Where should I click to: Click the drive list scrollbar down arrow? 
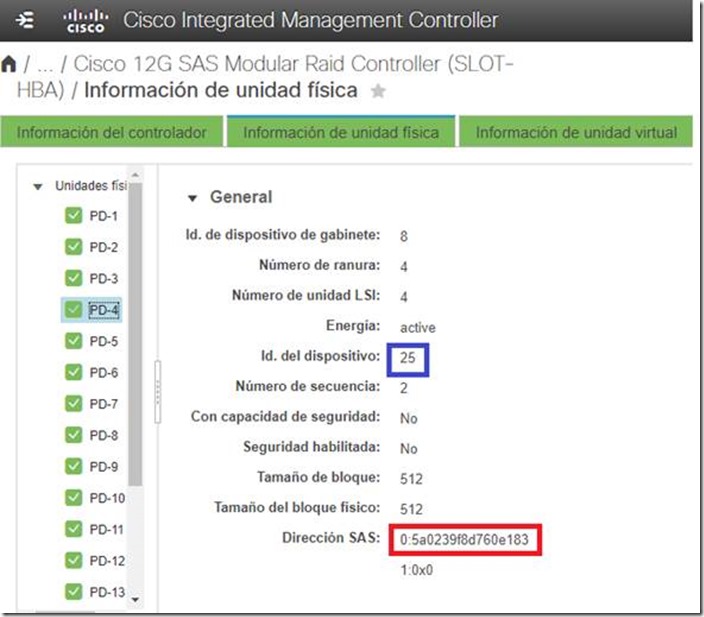(x=136, y=600)
